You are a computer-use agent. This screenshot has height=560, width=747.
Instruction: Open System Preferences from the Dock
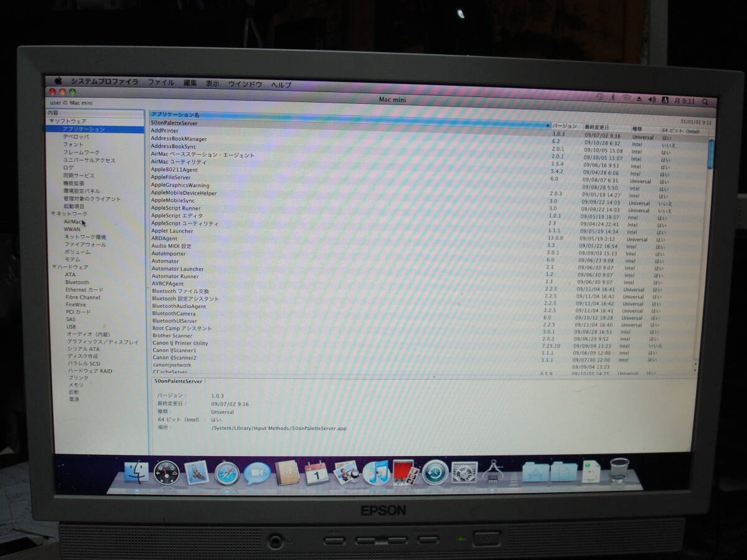click(x=463, y=474)
